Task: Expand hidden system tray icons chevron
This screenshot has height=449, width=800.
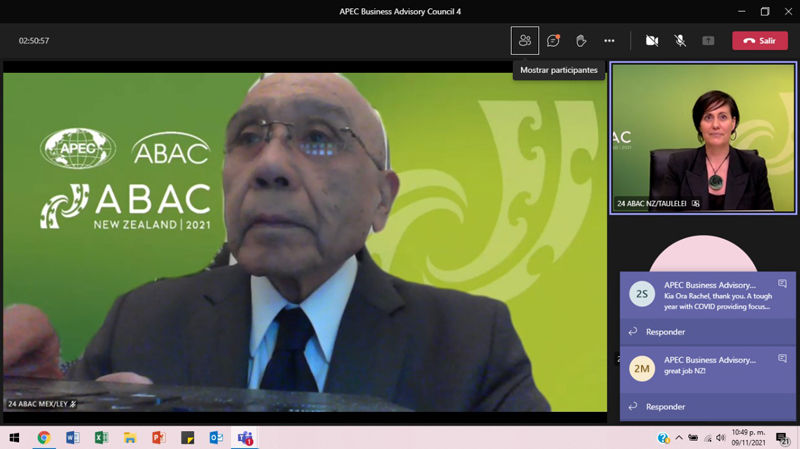Action: pyautogui.click(x=679, y=438)
